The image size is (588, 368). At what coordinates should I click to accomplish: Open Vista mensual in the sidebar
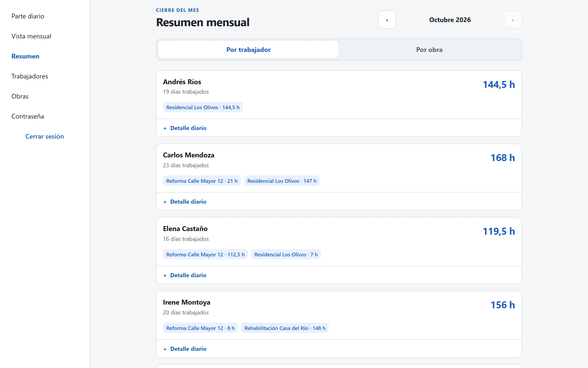(x=31, y=36)
